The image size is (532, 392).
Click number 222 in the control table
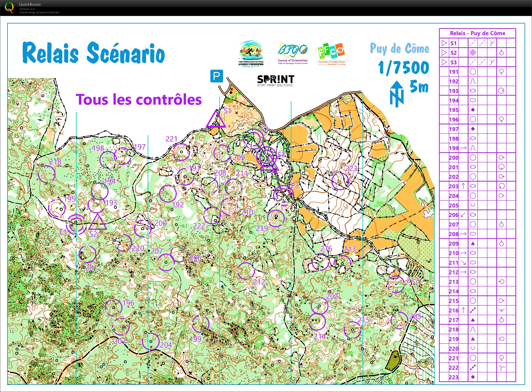[x=453, y=368]
